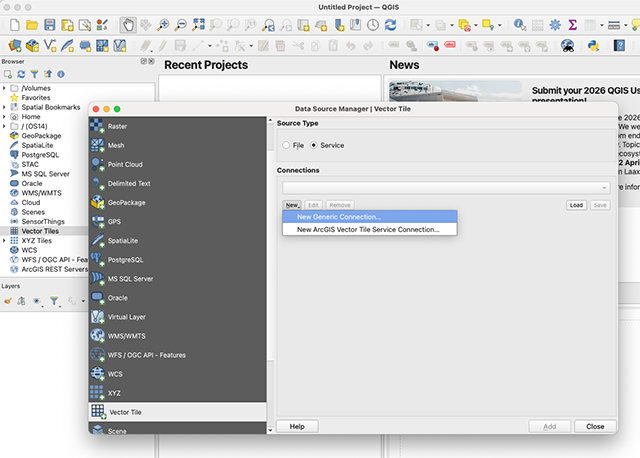Viewport: 640px width, 458px height.
Task: Select Delimited Text in the sidebar
Action: pyautogui.click(x=178, y=183)
